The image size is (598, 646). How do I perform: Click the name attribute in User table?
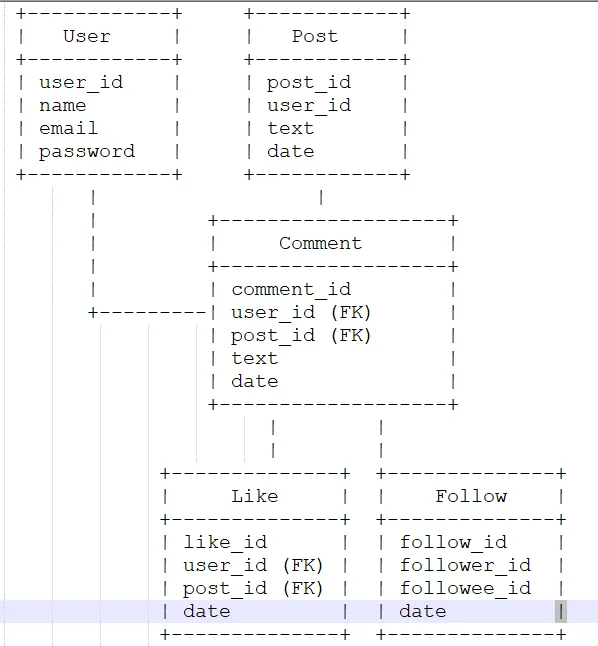pos(63,106)
